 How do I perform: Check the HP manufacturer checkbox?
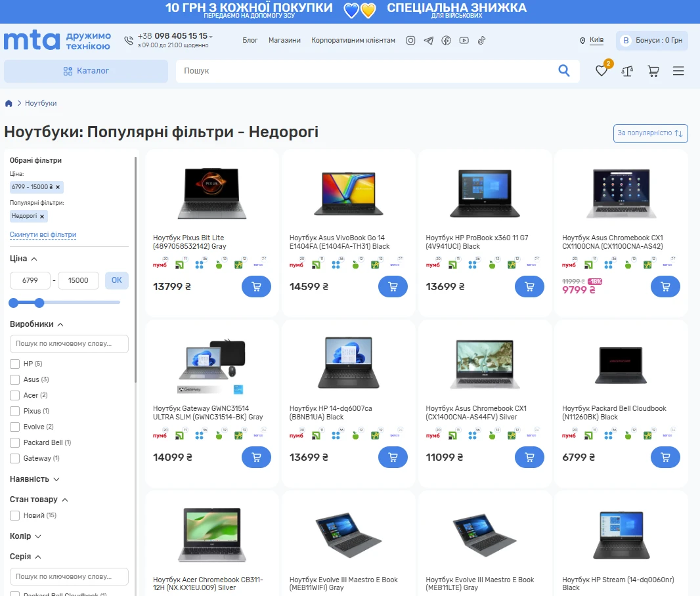point(14,364)
